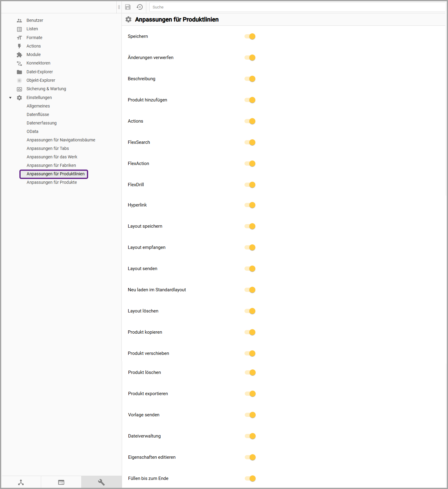The image size is (448, 489).
Task: Click the discard changes restore icon
Action: pyautogui.click(x=140, y=7)
